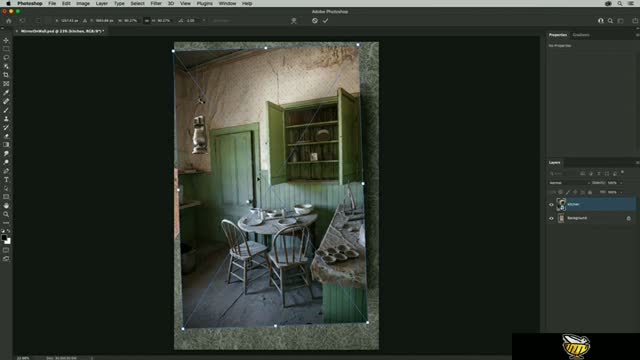Select the Spot Healing Brush tool
The image size is (640, 360).
click(x=6, y=101)
